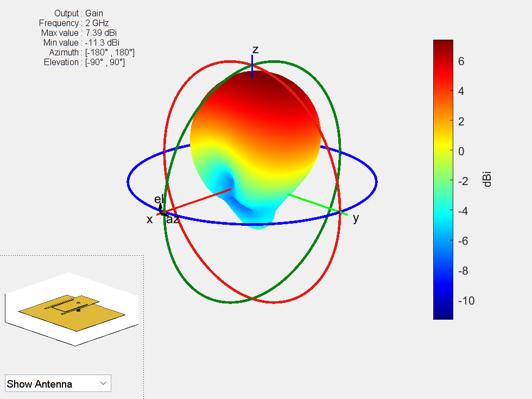Click the y axis label
Screen dimensions: 532x399
(356, 218)
